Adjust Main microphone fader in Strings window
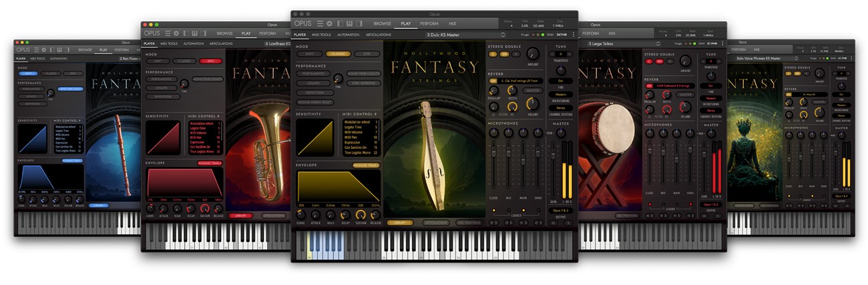868x285 pixels. point(523,160)
